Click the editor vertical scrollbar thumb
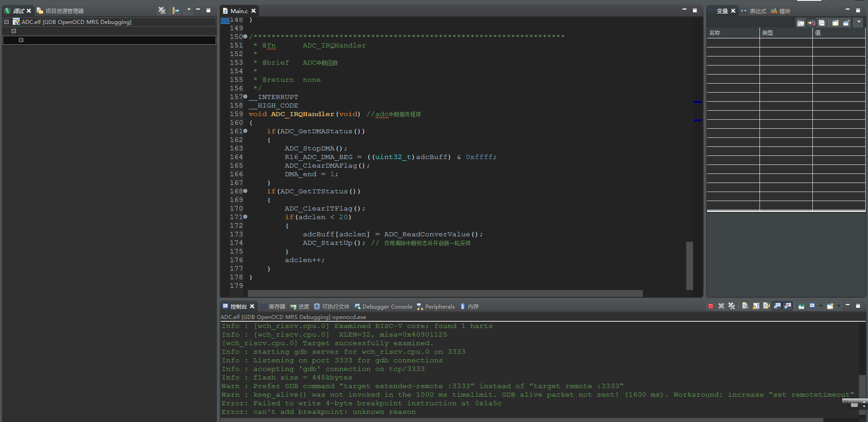 [x=689, y=266]
